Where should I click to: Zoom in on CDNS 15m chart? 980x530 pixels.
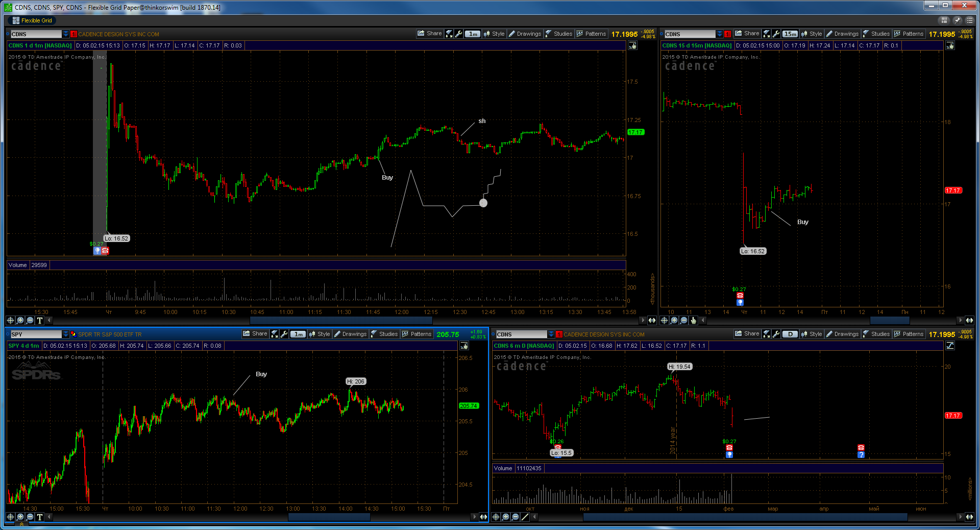pyautogui.click(x=674, y=320)
